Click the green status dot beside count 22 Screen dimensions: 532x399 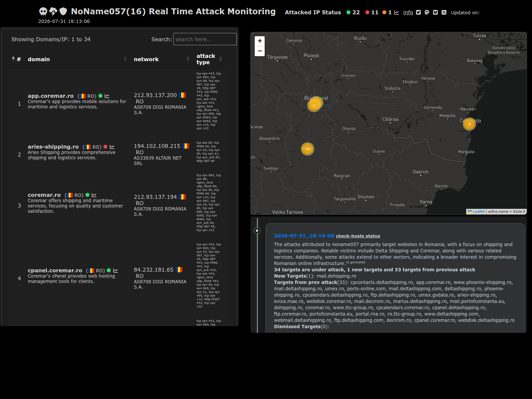[x=348, y=12]
